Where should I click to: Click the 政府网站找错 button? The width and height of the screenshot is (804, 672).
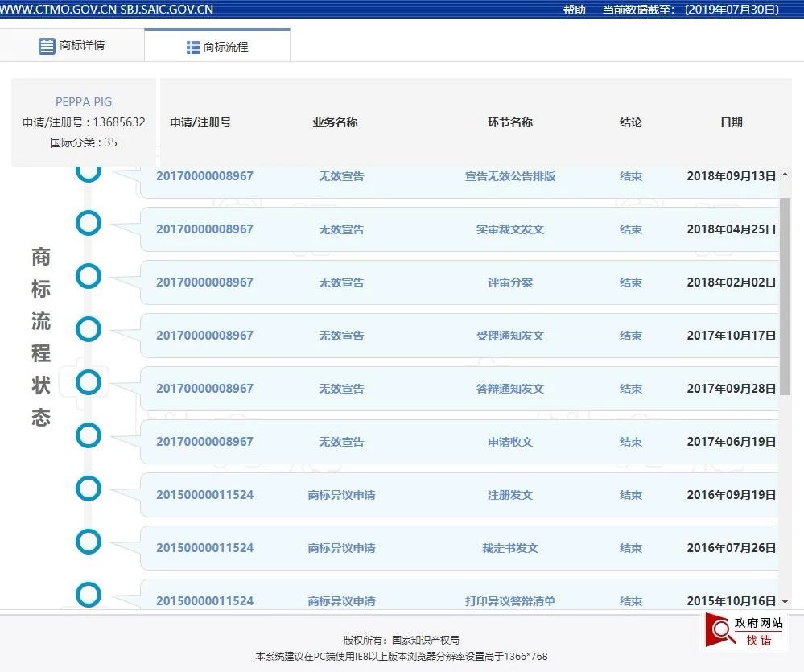(744, 631)
